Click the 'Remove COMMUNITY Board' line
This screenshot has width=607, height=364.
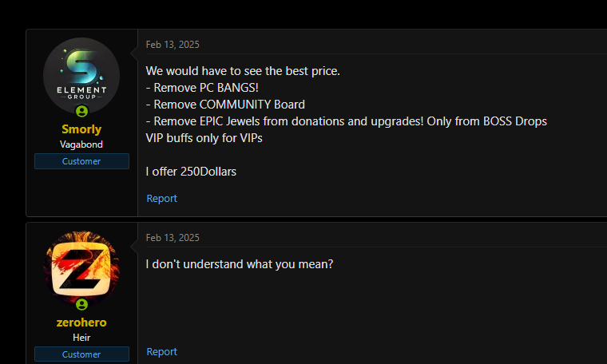(x=225, y=105)
